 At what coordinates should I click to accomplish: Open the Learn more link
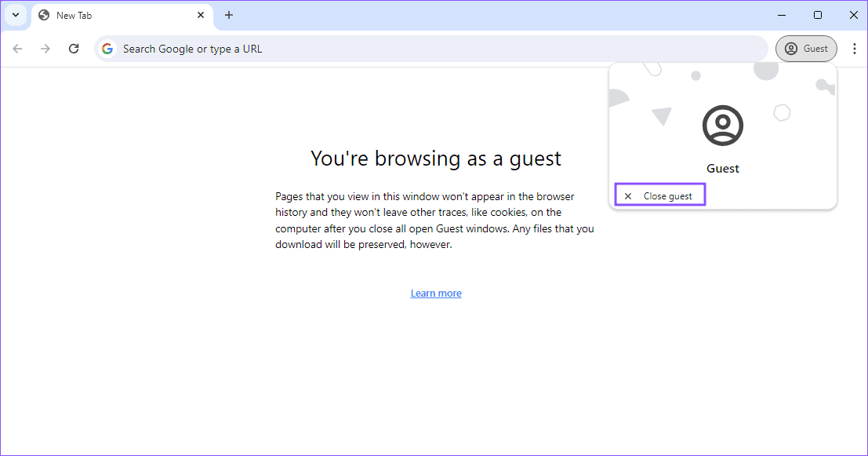point(436,294)
